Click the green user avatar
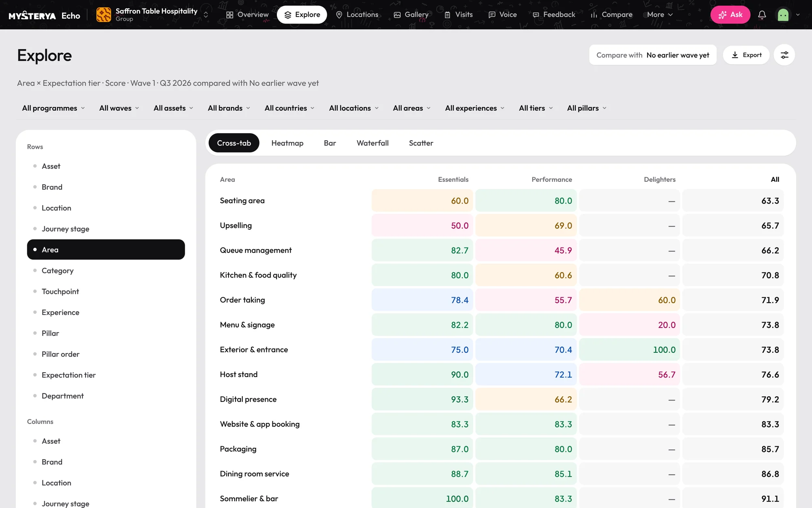 tap(783, 15)
